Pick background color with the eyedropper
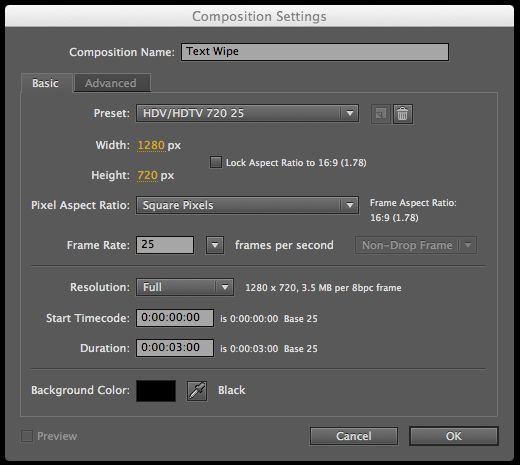 [x=197, y=391]
